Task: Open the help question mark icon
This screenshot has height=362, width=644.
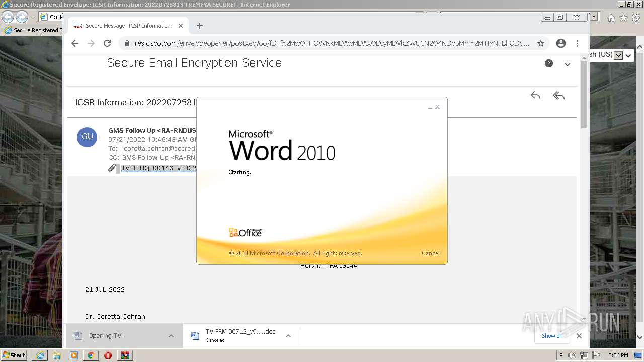Action: (x=549, y=63)
